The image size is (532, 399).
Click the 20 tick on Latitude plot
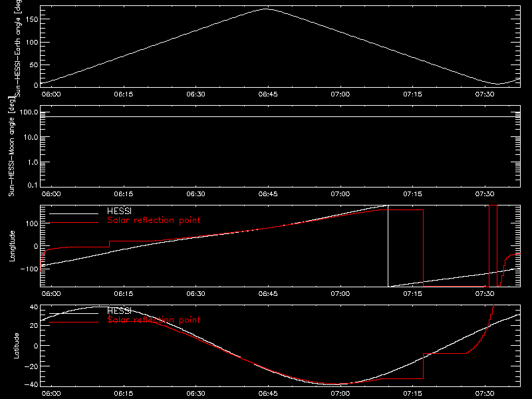(x=34, y=326)
